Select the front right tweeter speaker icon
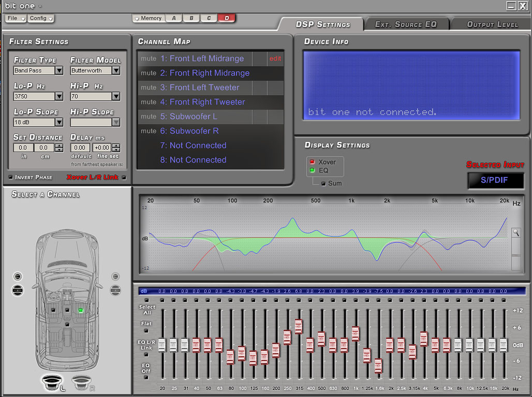The image size is (532, 397). tap(115, 276)
